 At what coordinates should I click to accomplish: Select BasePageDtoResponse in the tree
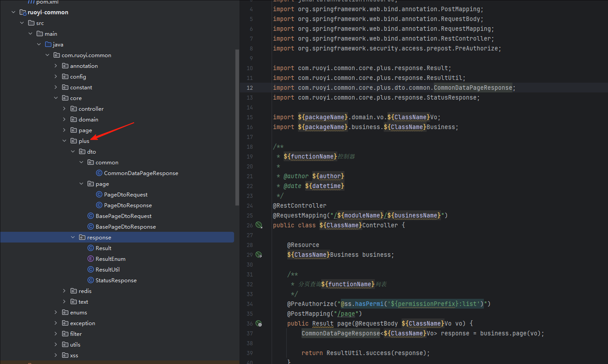coord(126,227)
